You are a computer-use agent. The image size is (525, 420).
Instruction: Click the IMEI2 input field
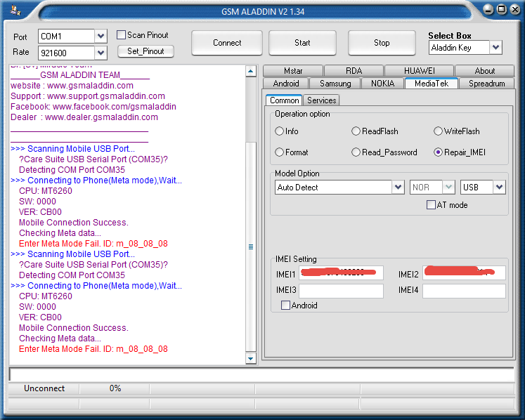(x=464, y=273)
